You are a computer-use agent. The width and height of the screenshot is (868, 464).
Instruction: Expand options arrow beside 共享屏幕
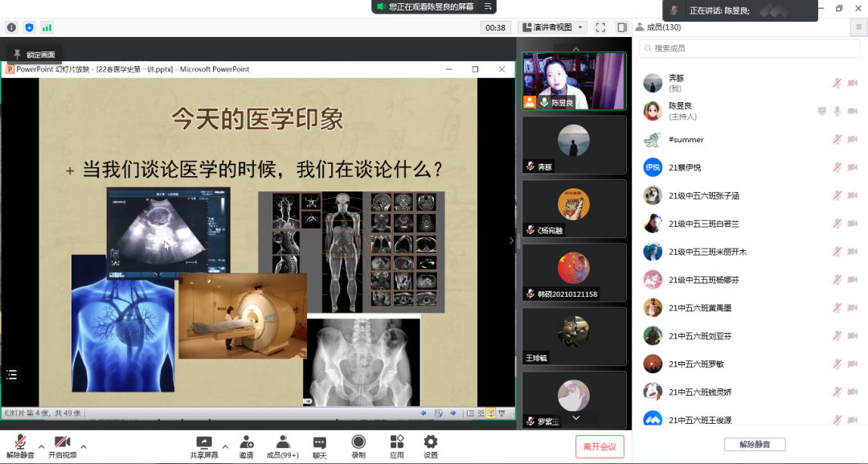pos(225,446)
